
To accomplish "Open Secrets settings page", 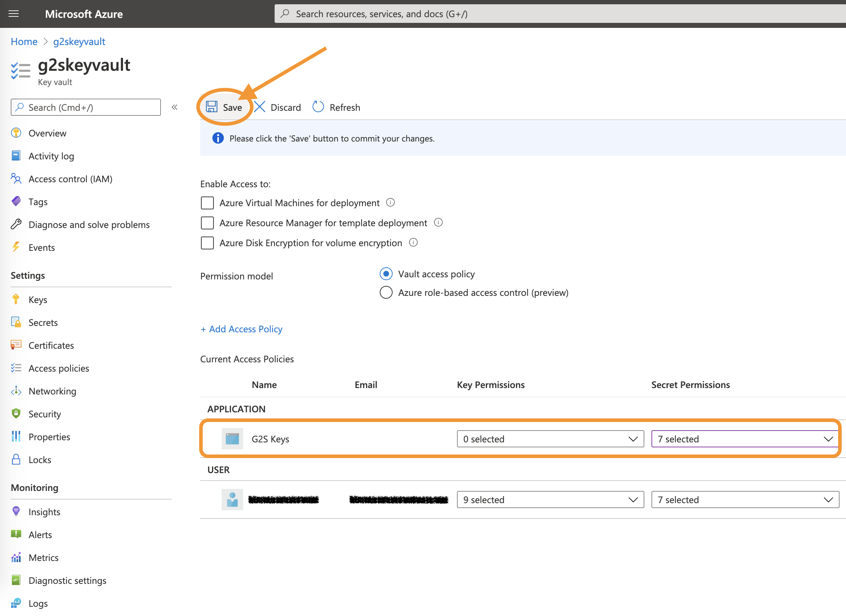I will (x=43, y=322).
